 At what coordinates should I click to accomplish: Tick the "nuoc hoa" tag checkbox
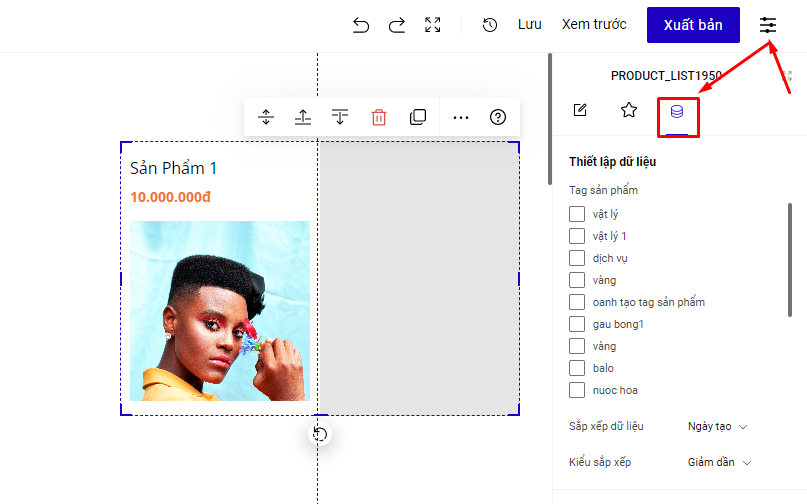(x=577, y=390)
